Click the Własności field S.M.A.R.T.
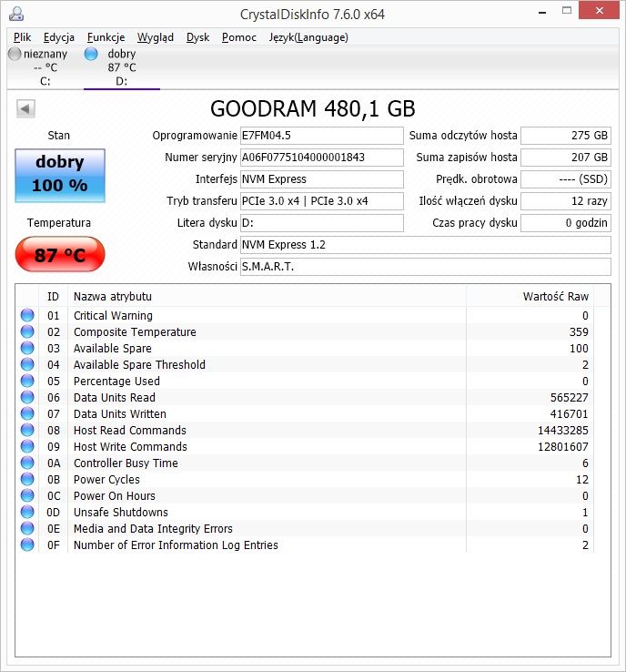The image size is (626, 672). pyautogui.click(x=426, y=267)
